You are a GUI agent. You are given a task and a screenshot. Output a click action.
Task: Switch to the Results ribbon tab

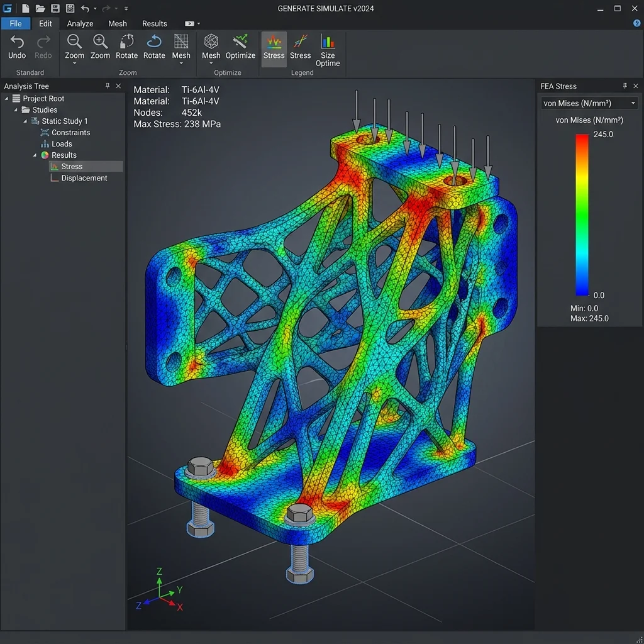tap(155, 23)
